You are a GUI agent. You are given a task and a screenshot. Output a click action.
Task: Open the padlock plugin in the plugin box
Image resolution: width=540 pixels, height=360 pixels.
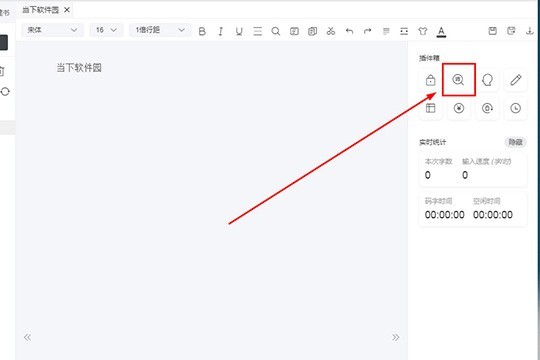430,80
